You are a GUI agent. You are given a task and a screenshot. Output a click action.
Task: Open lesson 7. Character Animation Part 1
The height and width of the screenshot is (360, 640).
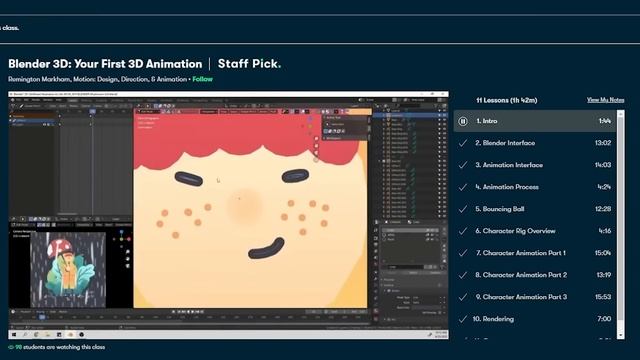tap(535, 253)
